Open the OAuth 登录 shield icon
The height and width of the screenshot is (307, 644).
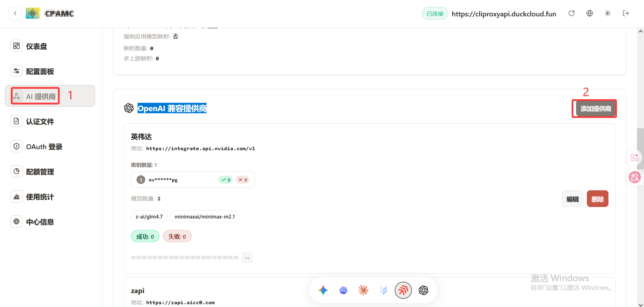pos(16,146)
